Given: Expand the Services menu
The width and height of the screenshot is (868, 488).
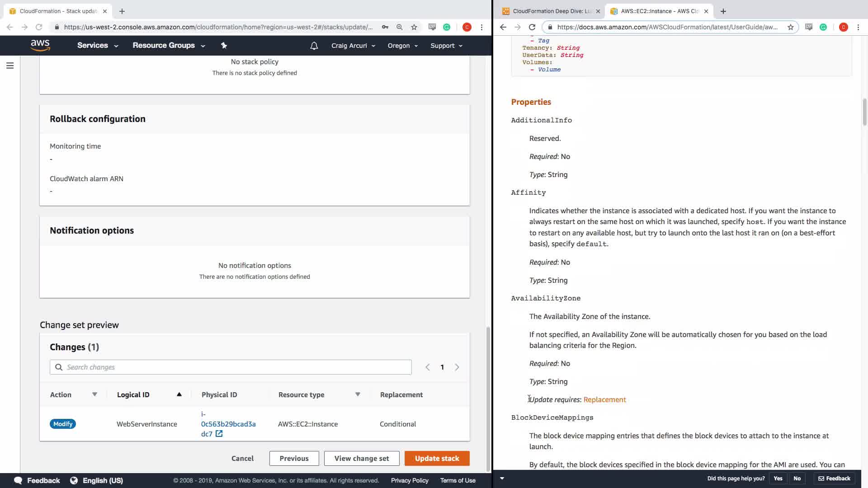Looking at the screenshot, I should [x=97, y=46].
